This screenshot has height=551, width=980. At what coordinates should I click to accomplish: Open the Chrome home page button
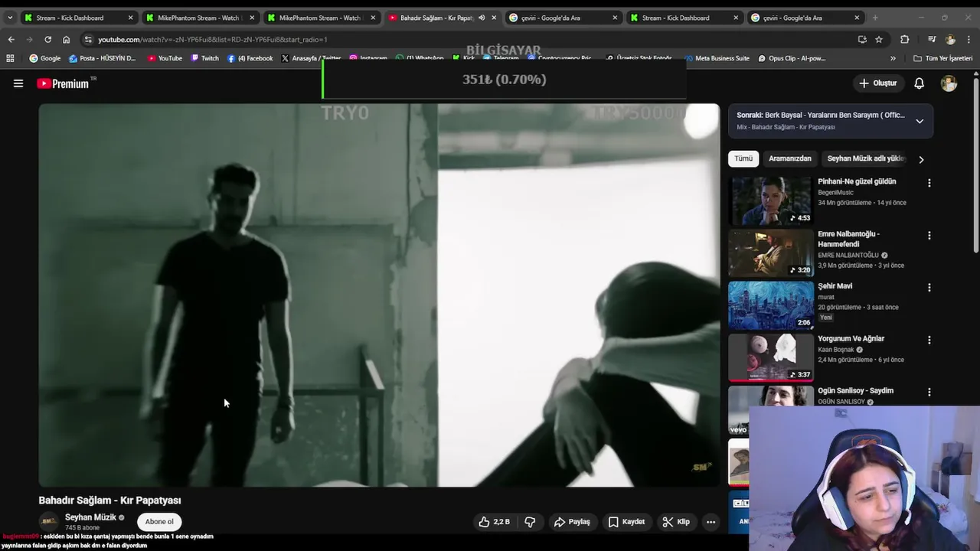coord(66,39)
